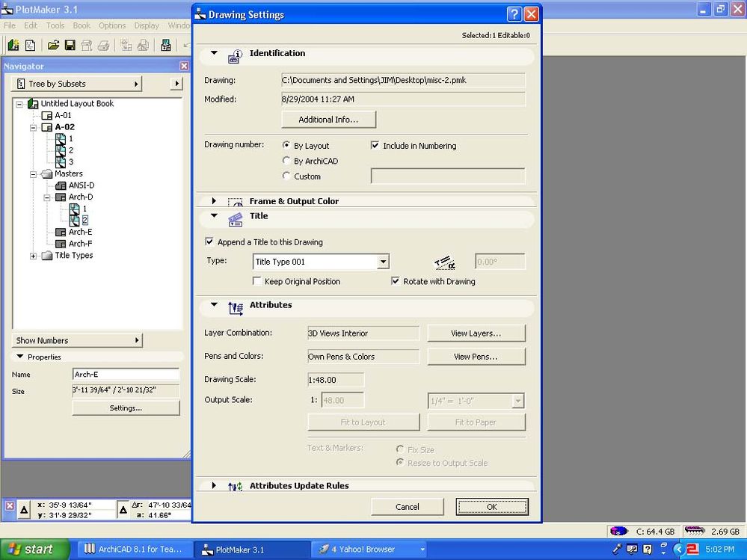747x560 pixels.
Task: Click the Settings... button in Navigator
Action: tap(126, 408)
